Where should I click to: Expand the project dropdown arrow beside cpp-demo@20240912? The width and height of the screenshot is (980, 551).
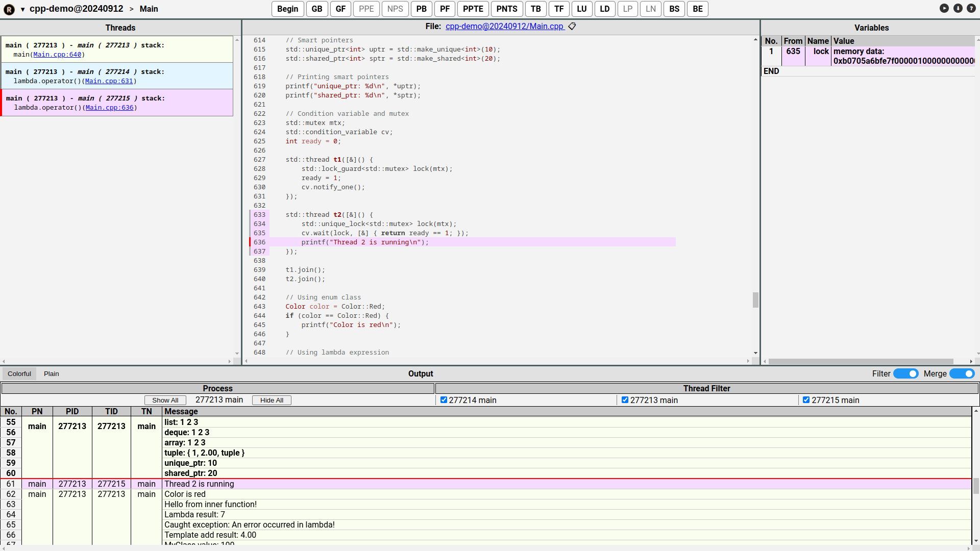22,9
